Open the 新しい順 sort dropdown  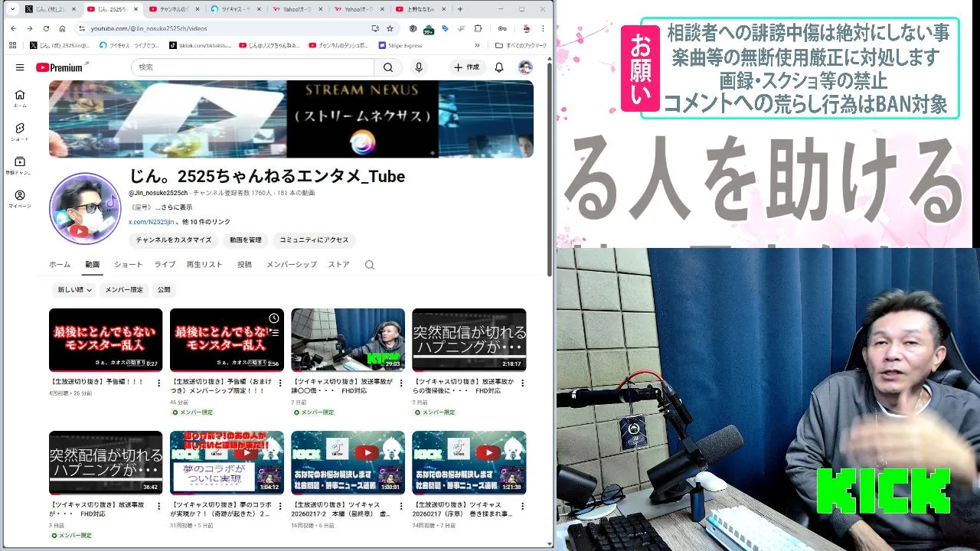coord(74,290)
